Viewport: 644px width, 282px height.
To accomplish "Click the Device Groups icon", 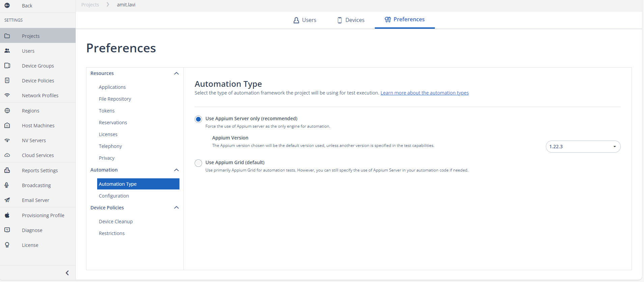I will 7,66.
